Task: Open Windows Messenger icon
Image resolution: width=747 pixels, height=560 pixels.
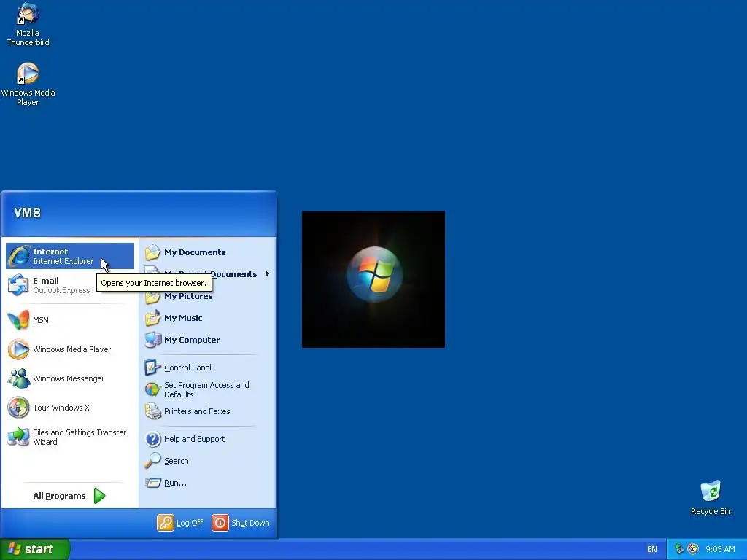Action: pos(18,378)
